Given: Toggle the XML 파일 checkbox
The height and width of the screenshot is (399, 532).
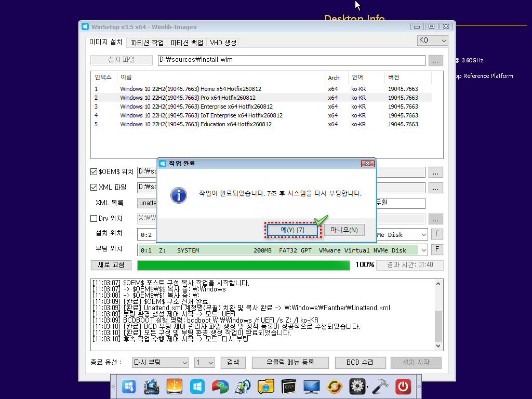Looking at the screenshot, I should pos(94,187).
